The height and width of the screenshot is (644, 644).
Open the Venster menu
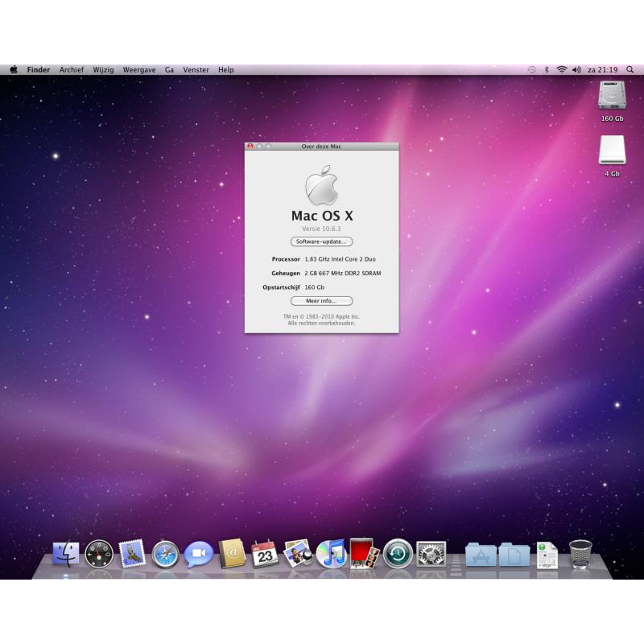196,70
